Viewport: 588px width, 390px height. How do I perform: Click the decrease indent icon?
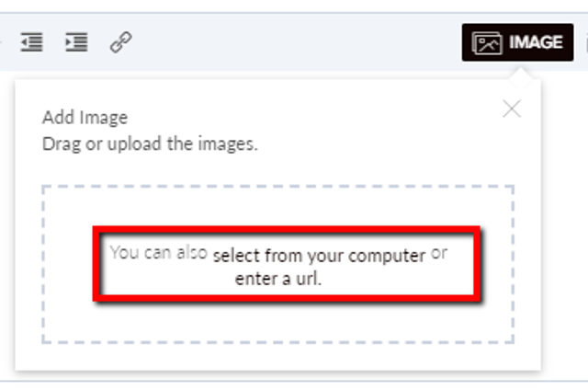[x=31, y=42]
